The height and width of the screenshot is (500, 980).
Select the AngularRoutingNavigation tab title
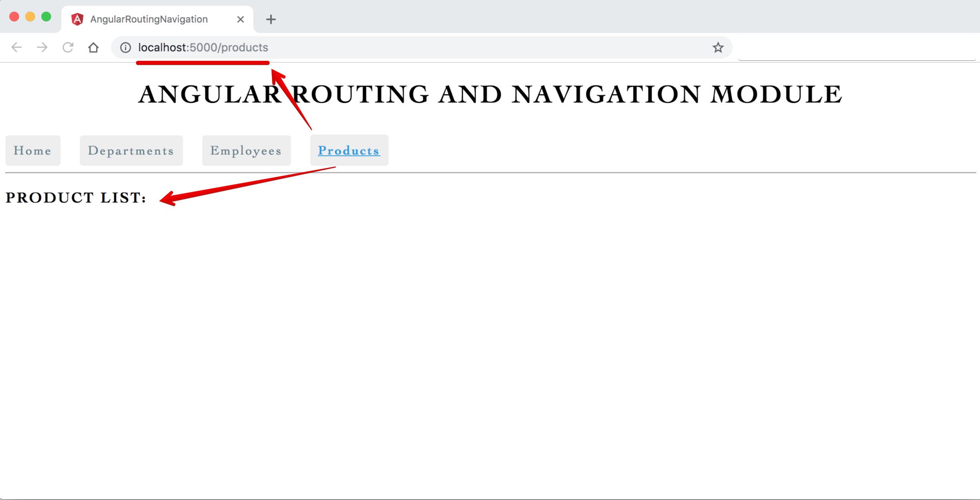pyautogui.click(x=149, y=19)
